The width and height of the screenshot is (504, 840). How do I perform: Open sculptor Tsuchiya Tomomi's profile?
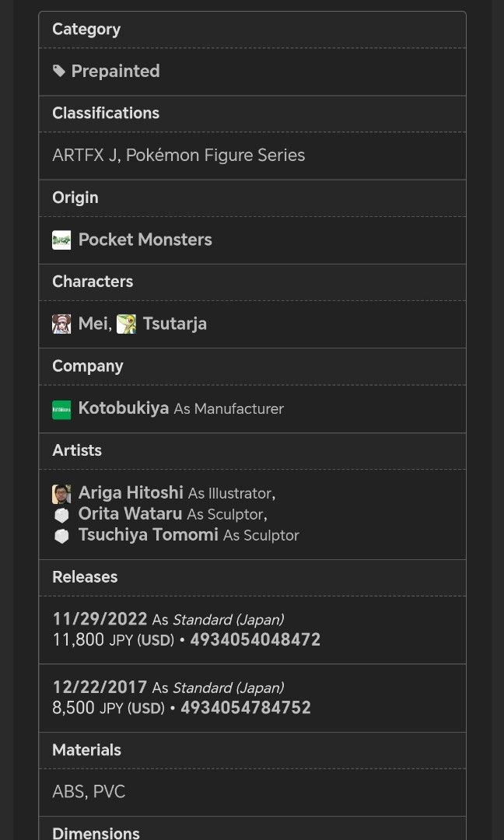148,535
